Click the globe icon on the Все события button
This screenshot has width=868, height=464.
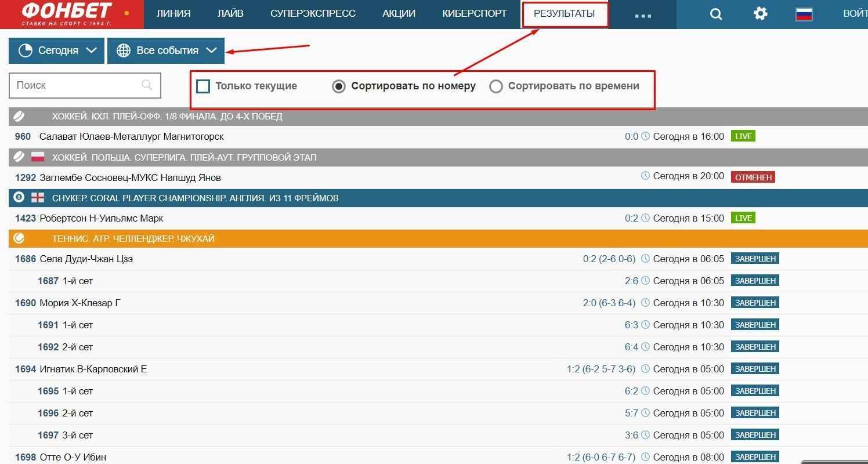click(124, 50)
